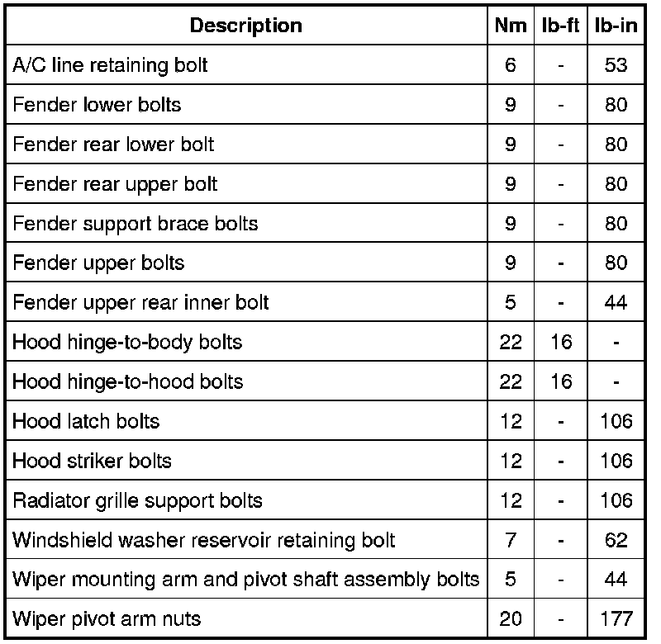Select the 53 lb-in value for A/C bolt
The width and height of the screenshot is (661, 644).
tap(616, 65)
